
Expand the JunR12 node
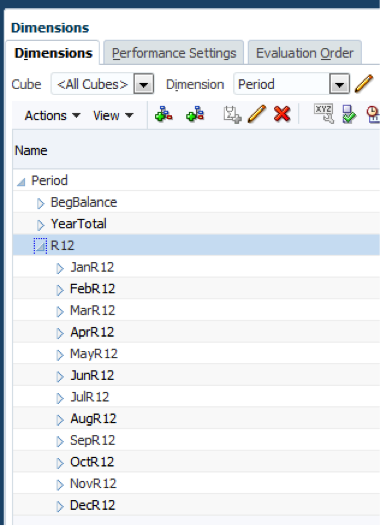(x=60, y=376)
